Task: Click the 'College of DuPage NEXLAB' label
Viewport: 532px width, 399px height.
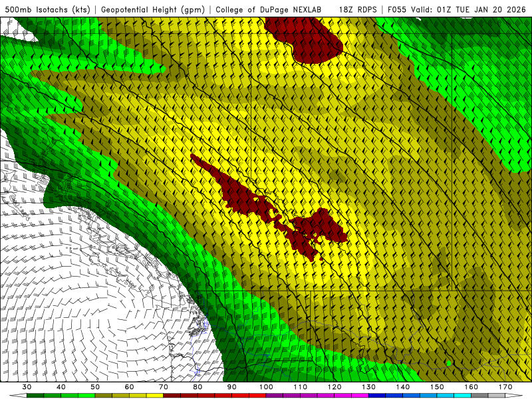Action: 268,9
